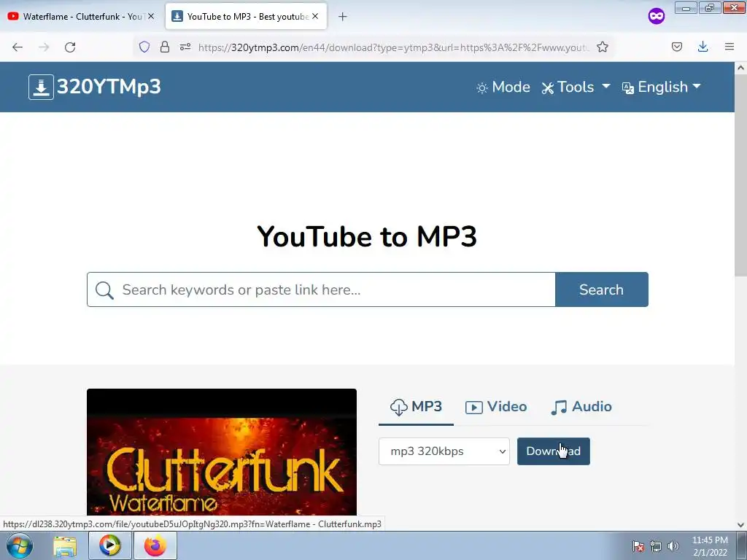This screenshot has width=747, height=560.
Task: Click the 320YTMp3 download logo icon
Action: [x=41, y=87]
